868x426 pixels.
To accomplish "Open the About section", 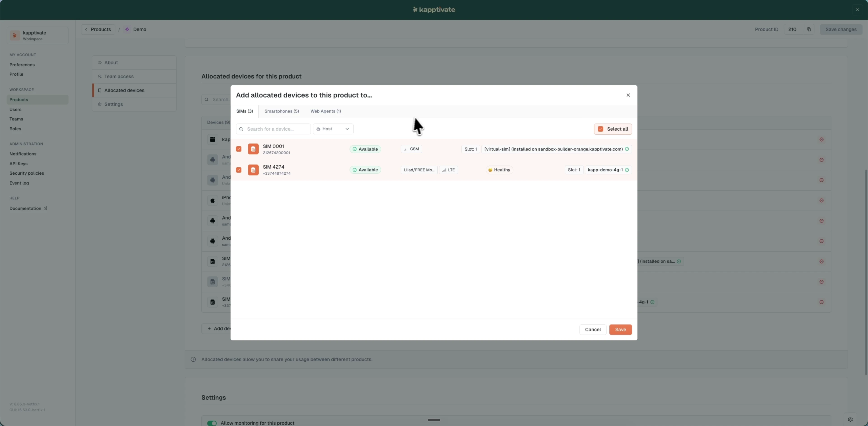I will pos(134,63).
